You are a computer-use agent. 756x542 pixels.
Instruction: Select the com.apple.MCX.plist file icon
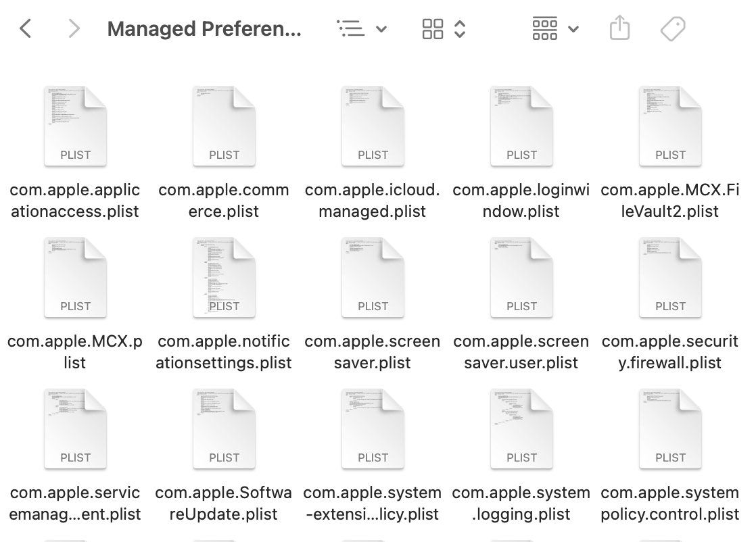point(75,278)
